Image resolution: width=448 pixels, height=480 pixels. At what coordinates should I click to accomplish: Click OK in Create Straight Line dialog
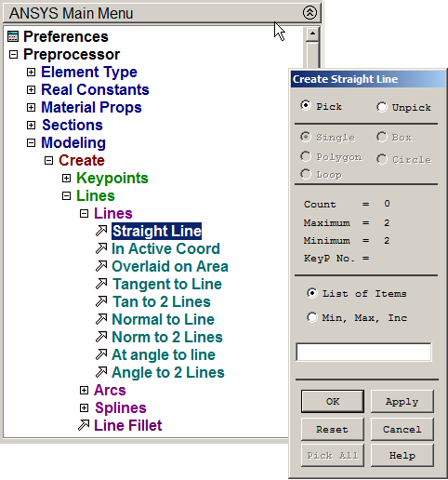pyautogui.click(x=333, y=401)
